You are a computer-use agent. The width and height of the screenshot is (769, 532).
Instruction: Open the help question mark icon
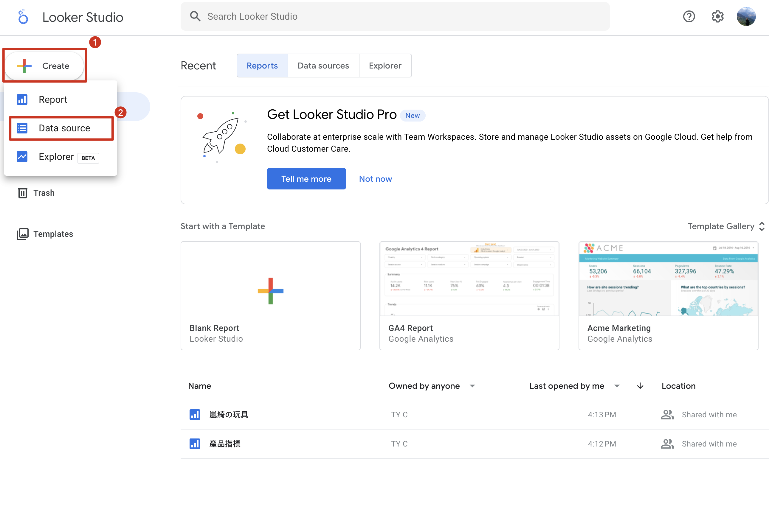coord(689,16)
